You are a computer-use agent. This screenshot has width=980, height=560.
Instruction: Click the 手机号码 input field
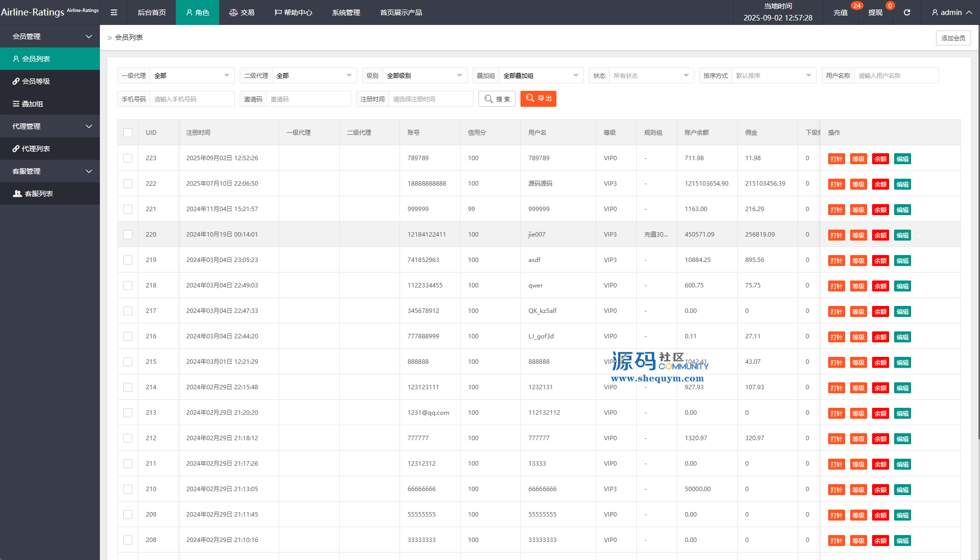point(192,99)
